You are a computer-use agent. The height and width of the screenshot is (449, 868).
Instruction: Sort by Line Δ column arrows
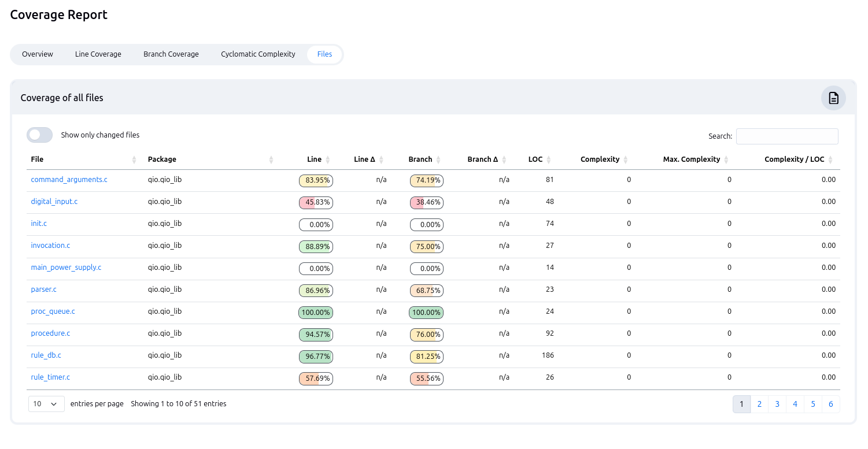pyautogui.click(x=382, y=159)
